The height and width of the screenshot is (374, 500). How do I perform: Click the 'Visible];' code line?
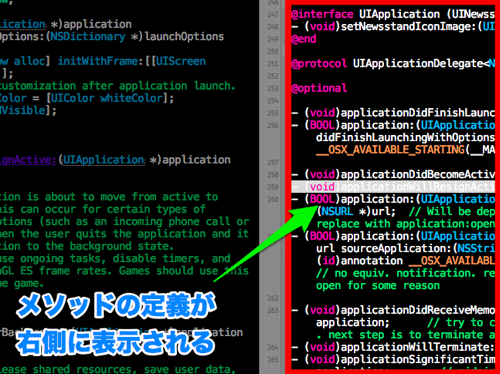[x=28, y=110]
